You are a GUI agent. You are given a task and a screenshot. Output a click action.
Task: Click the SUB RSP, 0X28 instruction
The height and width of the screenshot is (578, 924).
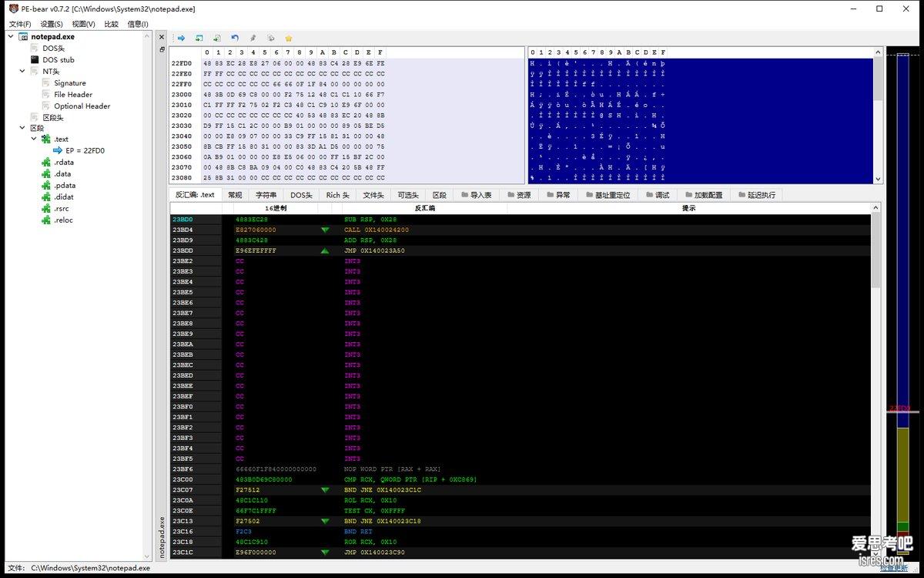click(x=370, y=219)
